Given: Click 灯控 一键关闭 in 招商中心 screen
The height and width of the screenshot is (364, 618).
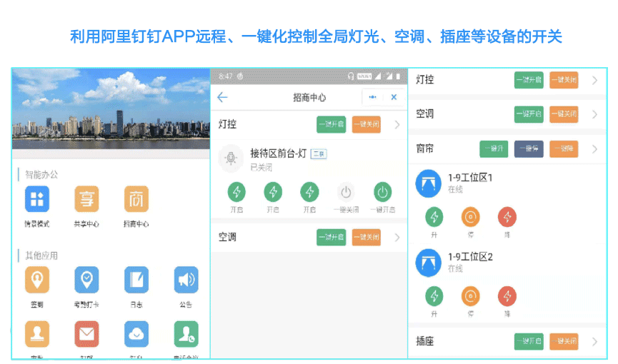Looking at the screenshot, I should click(x=366, y=124).
